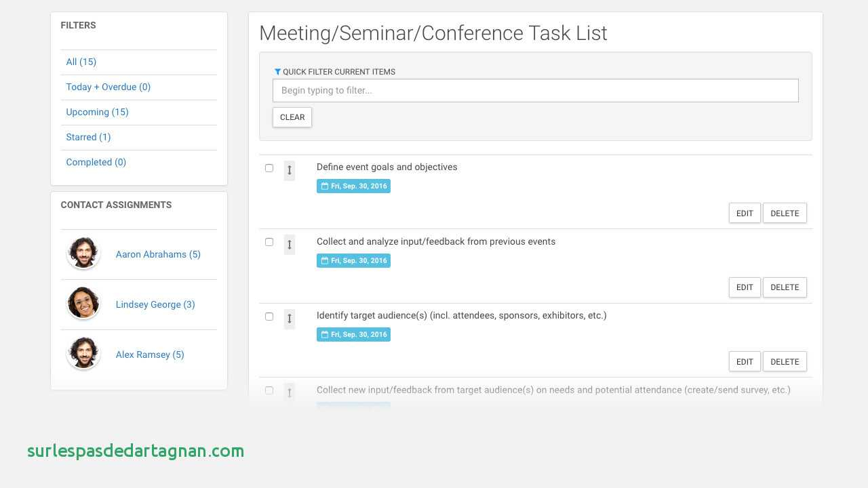868x488 pixels.
Task: Click Alex Ramsey's avatar picture
Action: [83, 354]
